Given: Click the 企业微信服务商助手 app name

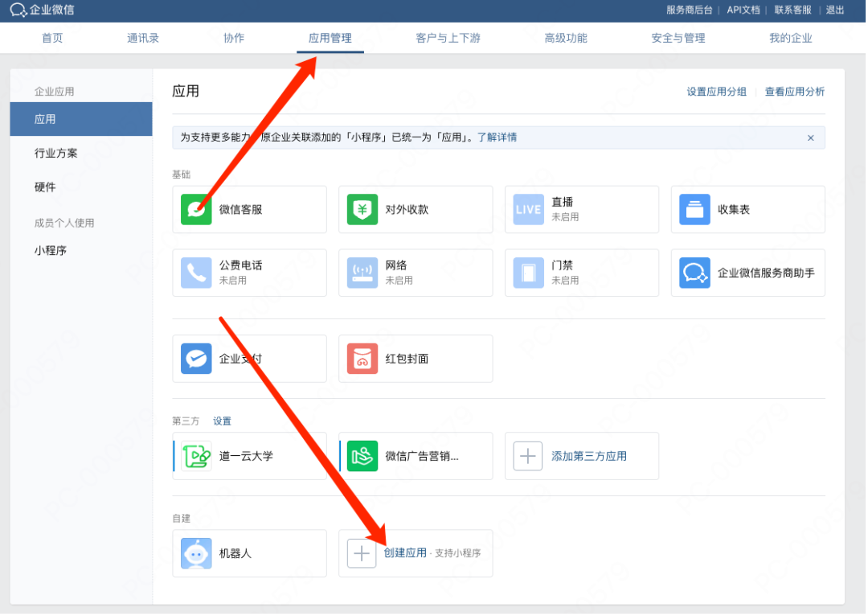Looking at the screenshot, I should coord(766,273).
